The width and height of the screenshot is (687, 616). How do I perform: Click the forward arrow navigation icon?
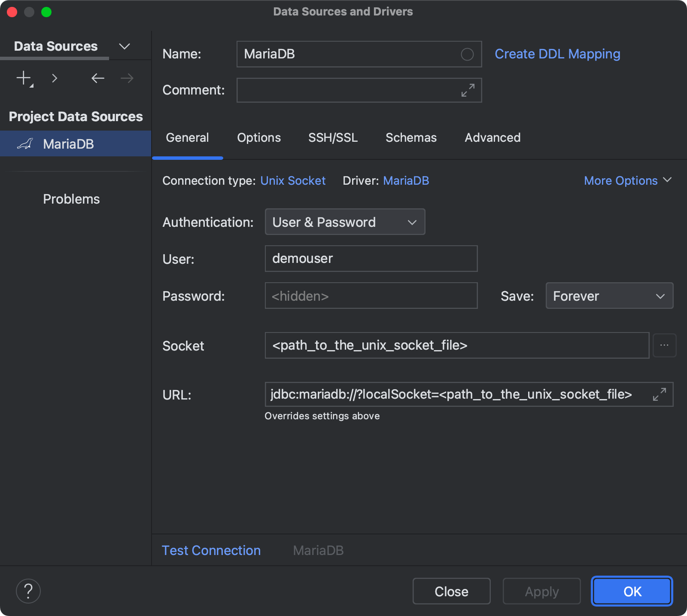point(126,78)
